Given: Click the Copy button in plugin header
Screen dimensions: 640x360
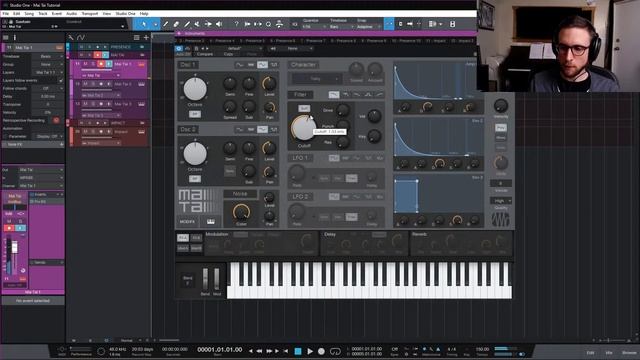Looking at the screenshot, I should pos(228,54).
